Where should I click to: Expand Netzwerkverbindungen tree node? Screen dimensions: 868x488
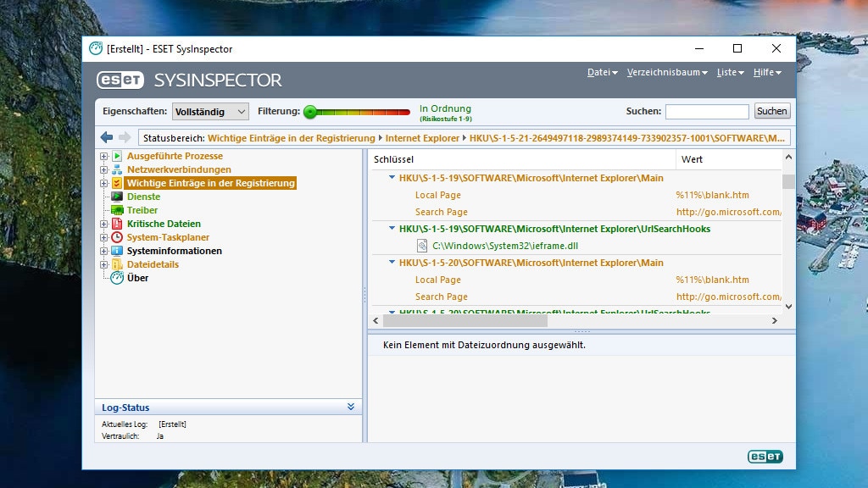103,169
